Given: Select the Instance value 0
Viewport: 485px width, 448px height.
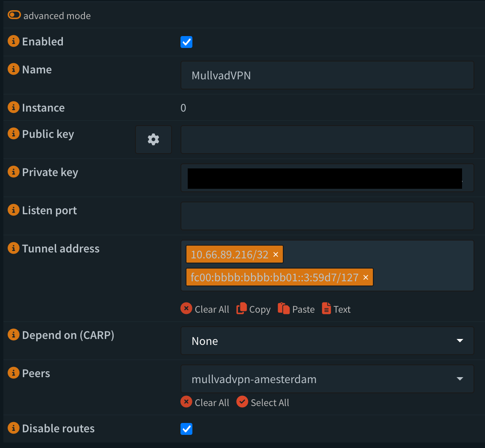Looking at the screenshot, I should (x=183, y=108).
